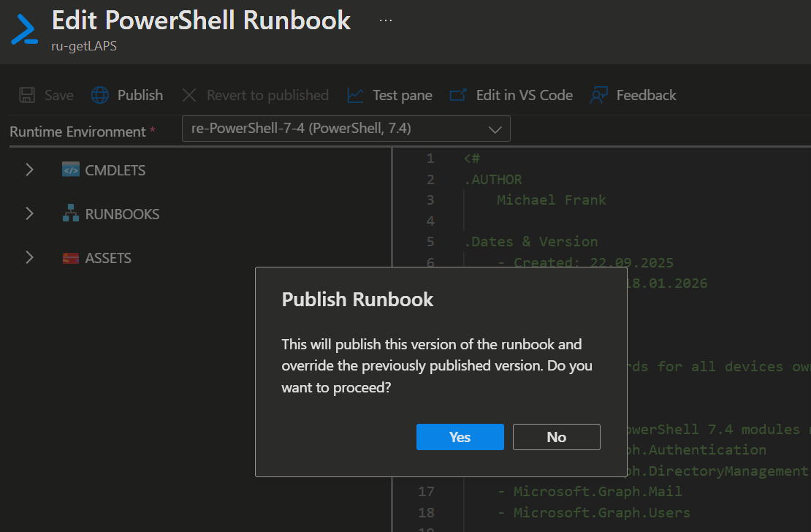Image resolution: width=811 pixels, height=532 pixels.
Task: Expand the ASSETS tree node chevron
Action: (x=29, y=258)
